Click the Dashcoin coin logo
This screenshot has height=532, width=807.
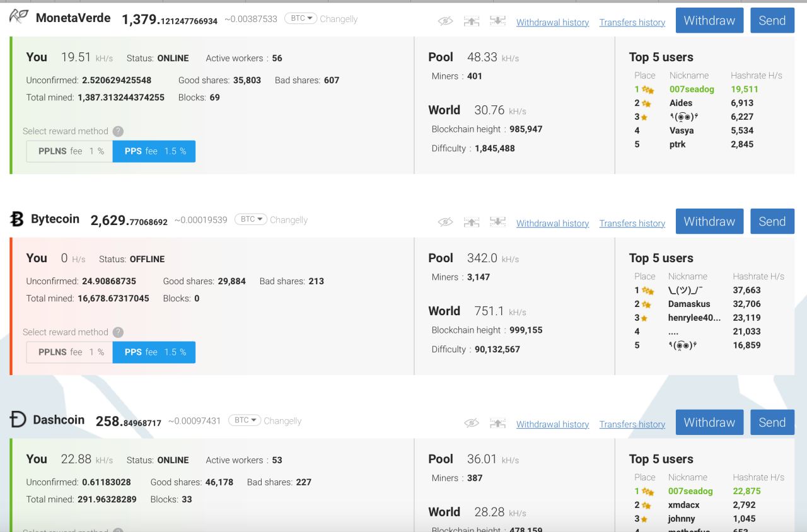point(18,419)
